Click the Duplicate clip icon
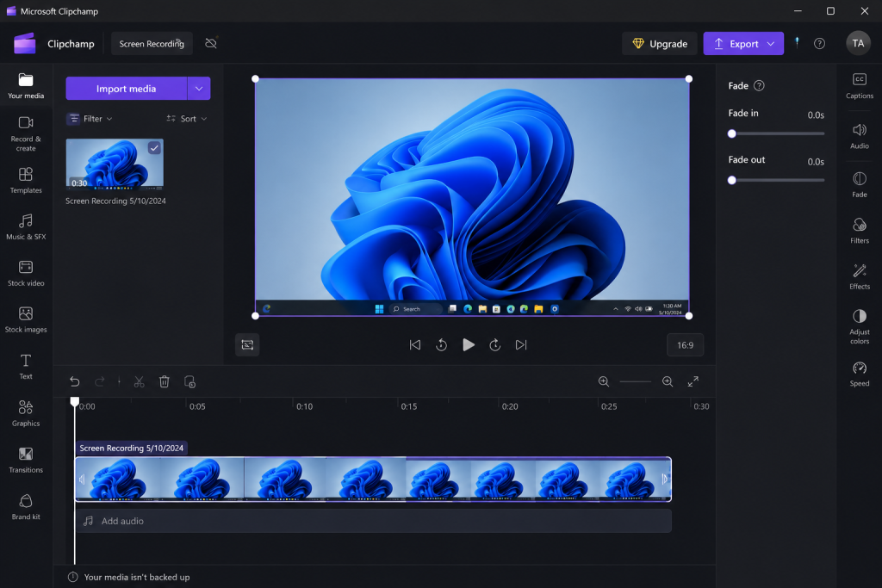The image size is (882, 588). tap(190, 381)
